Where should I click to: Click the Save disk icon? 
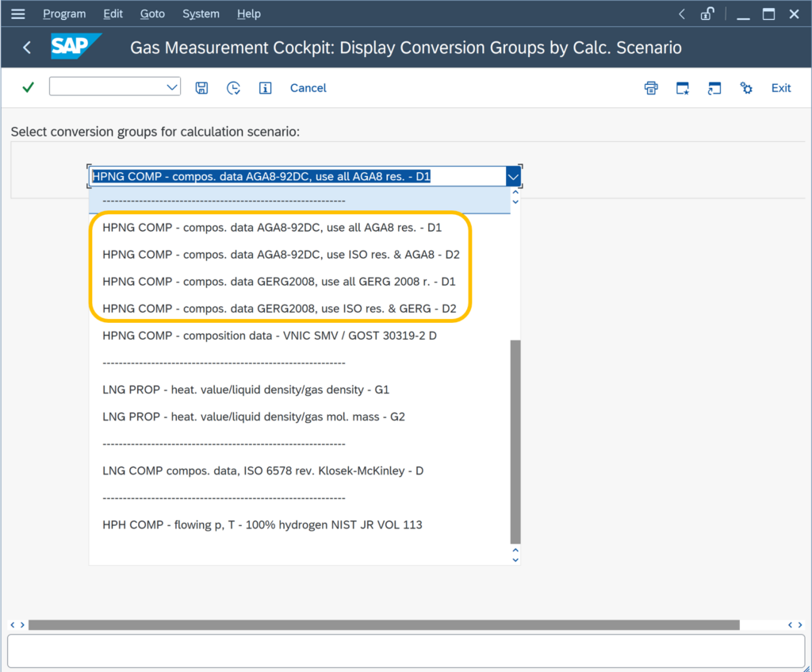[201, 88]
